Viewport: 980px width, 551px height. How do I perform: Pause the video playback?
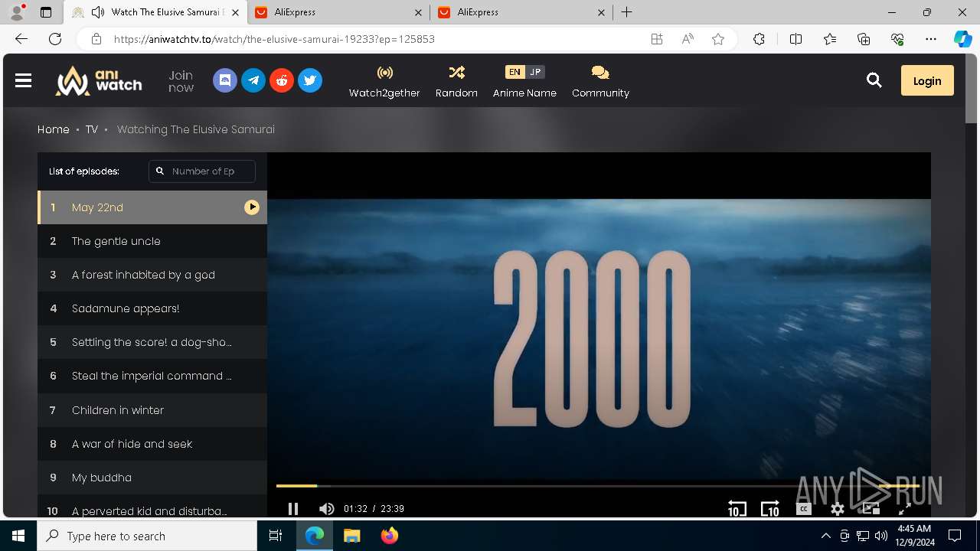pos(292,509)
